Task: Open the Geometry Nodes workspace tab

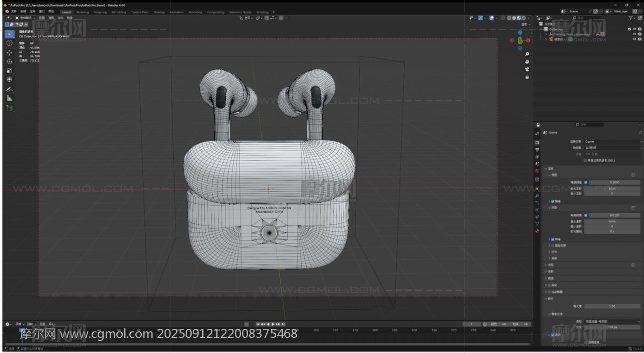Action: tap(240, 12)
